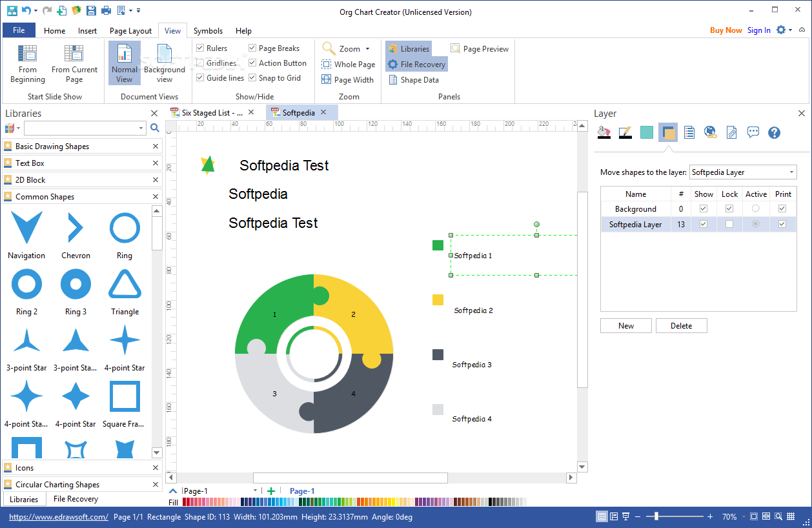Open the Help question mark panel icon
The height and width of the screenshot is (528, 812).
pos(775,132)
